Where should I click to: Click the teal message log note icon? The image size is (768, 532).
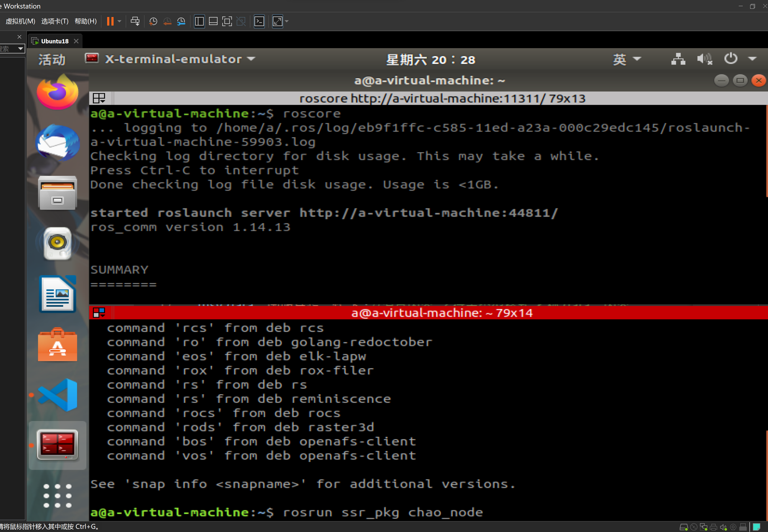(756, 527)
